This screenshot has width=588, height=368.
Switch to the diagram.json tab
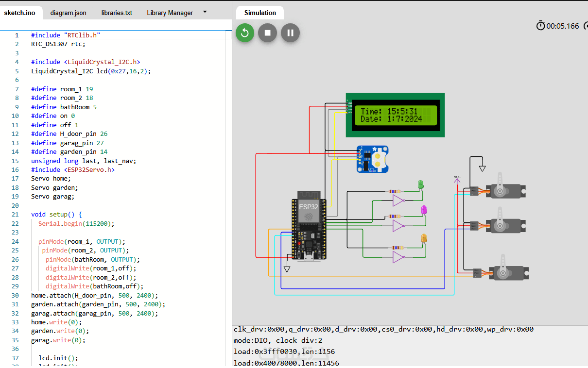point(68,13)
